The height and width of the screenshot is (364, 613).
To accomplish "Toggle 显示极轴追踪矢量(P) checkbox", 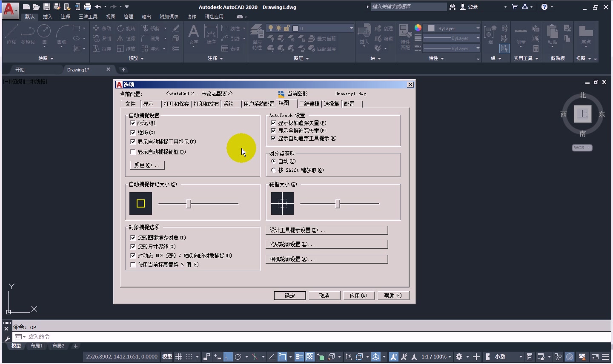I will 273,123.
